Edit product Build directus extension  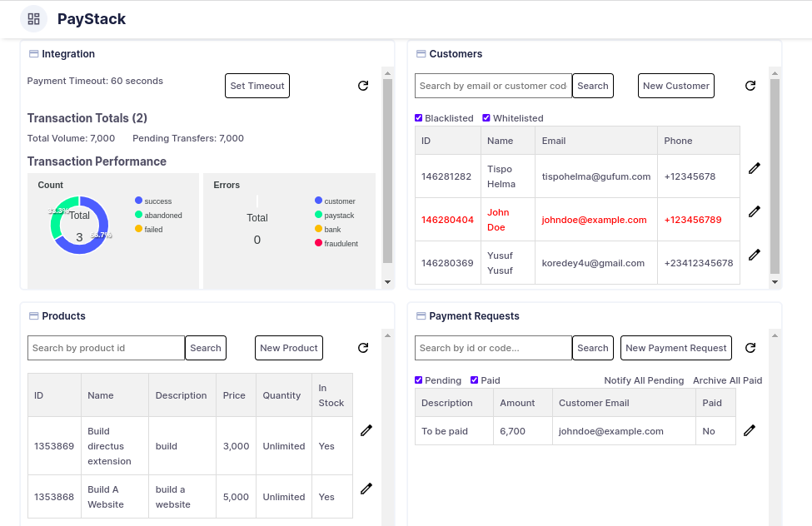click(x=366, y=430)
